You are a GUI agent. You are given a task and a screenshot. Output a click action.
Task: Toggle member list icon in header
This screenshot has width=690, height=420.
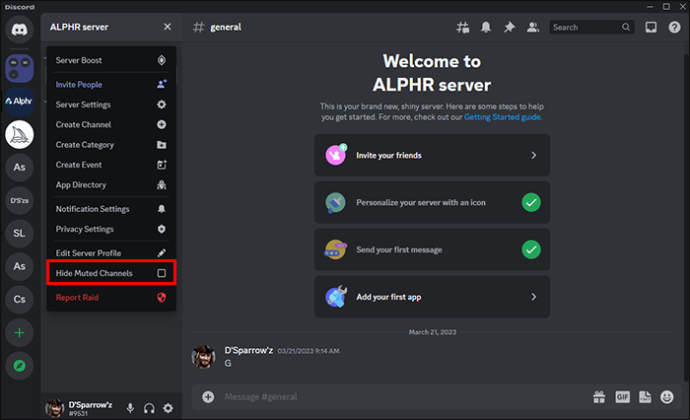(533, 27)
